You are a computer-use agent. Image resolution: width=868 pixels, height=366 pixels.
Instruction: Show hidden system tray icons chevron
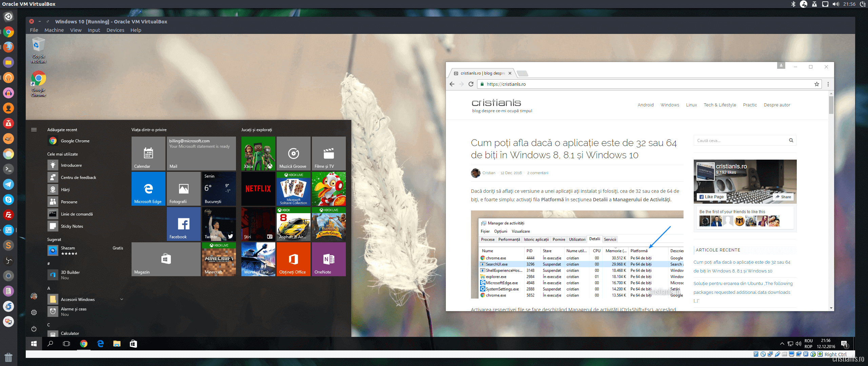click(782, 344)
